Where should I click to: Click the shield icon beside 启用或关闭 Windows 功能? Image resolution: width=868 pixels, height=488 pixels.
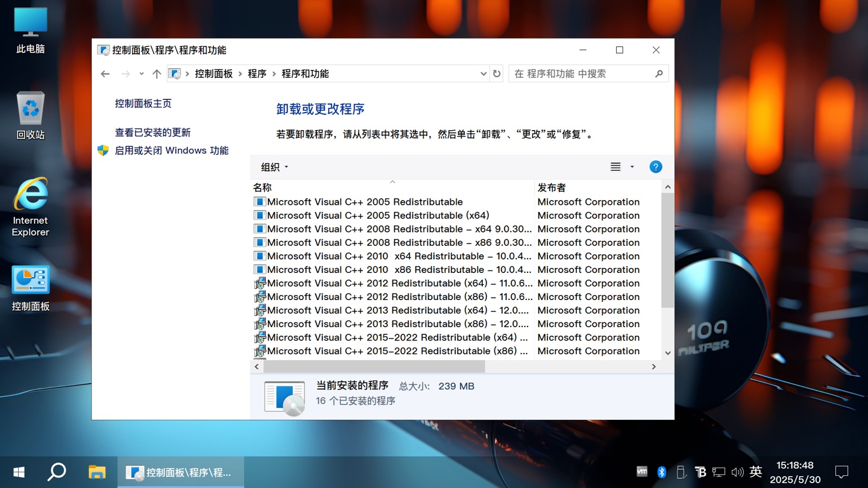(x=103, y=151)
